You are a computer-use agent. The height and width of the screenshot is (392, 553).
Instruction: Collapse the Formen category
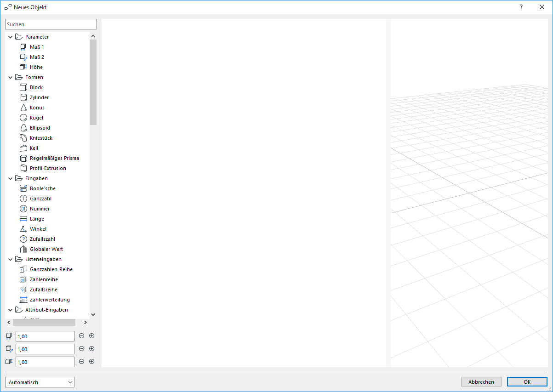[10, 77]
